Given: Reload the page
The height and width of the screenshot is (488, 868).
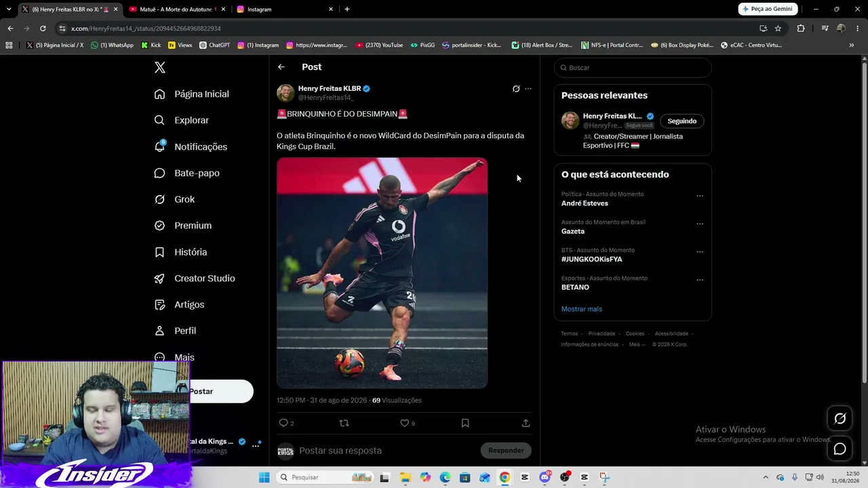Looking at the screenshot, I should 43,28.
